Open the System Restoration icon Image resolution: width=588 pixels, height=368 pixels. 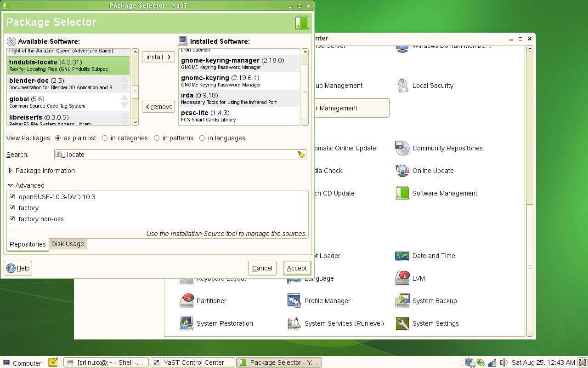tap(187, 323)
